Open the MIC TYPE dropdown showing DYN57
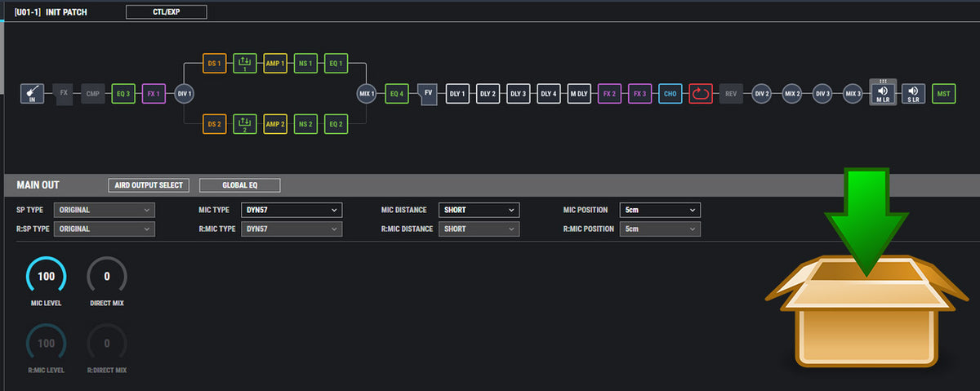 [x=291, y=210]
